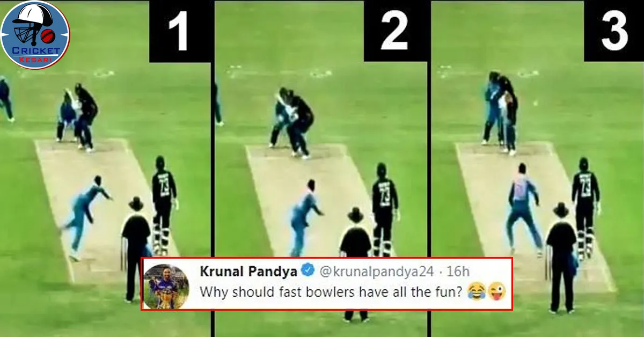Image resolution: width=644 pixels, height=337 pixels.
Task: Click the number 1 frame label
Action: pos(180,31)
